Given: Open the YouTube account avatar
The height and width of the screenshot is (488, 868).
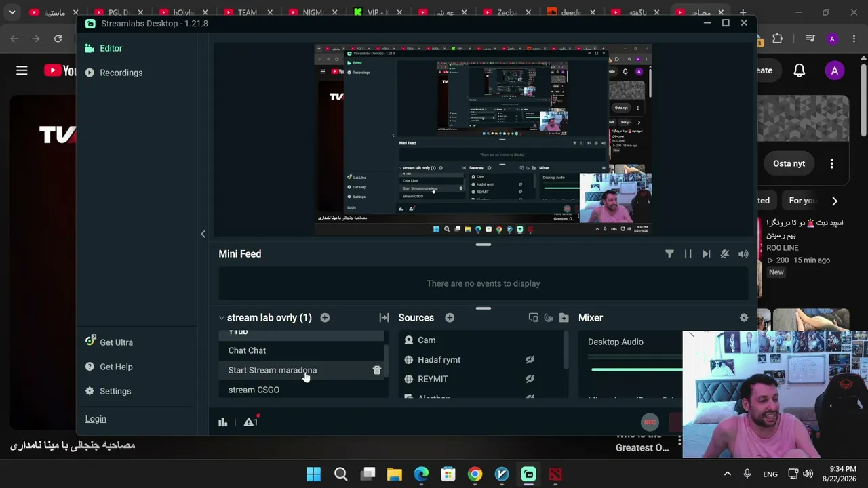Looking at the screenshot, I should 835,70.
